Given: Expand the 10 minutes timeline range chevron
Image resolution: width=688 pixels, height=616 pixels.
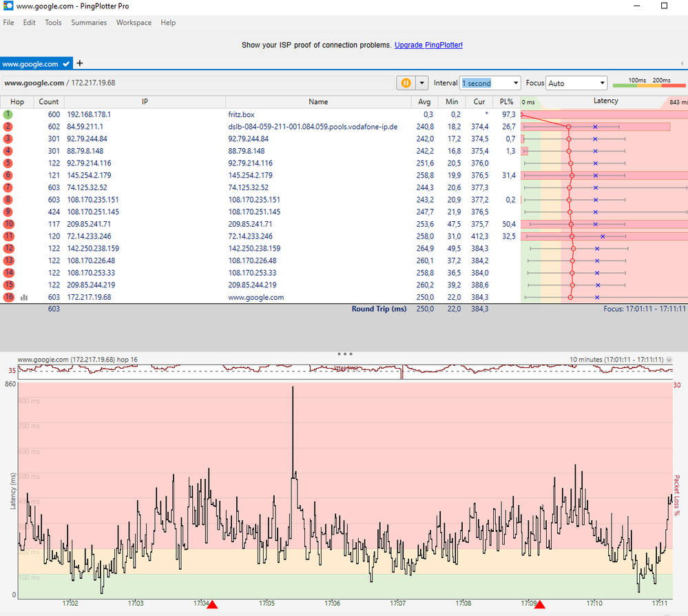Looking at the screenshot, I should click(669, 360).
